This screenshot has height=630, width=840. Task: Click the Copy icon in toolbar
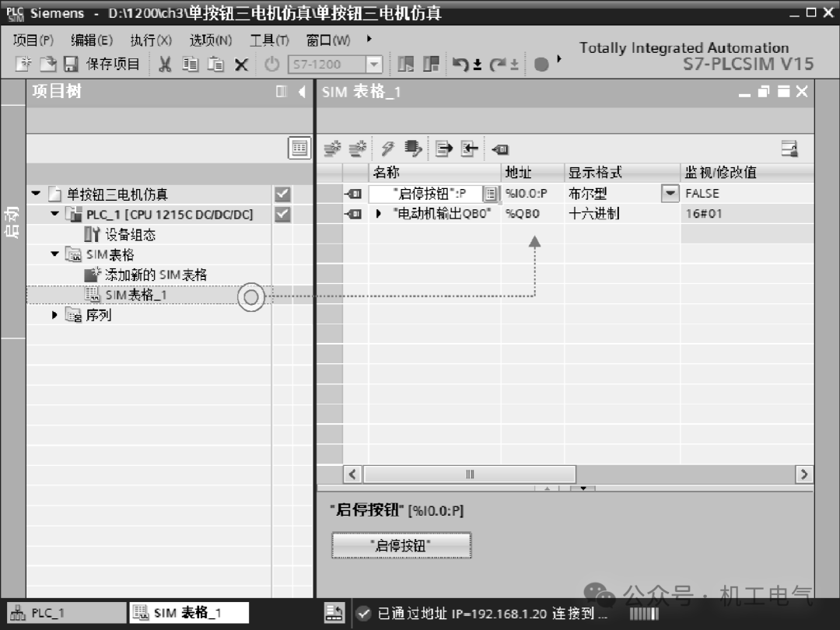coord(191,65)
